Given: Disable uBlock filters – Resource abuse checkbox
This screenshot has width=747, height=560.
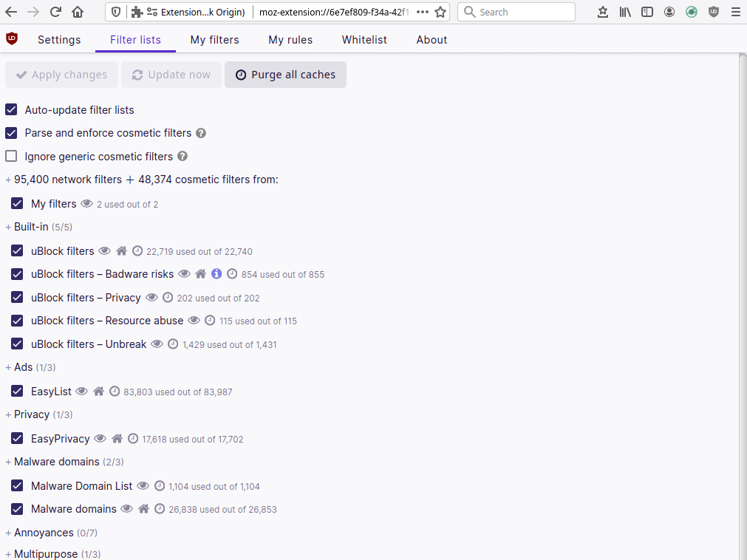Looking at the screenshot, I should [x=17, y=321].
